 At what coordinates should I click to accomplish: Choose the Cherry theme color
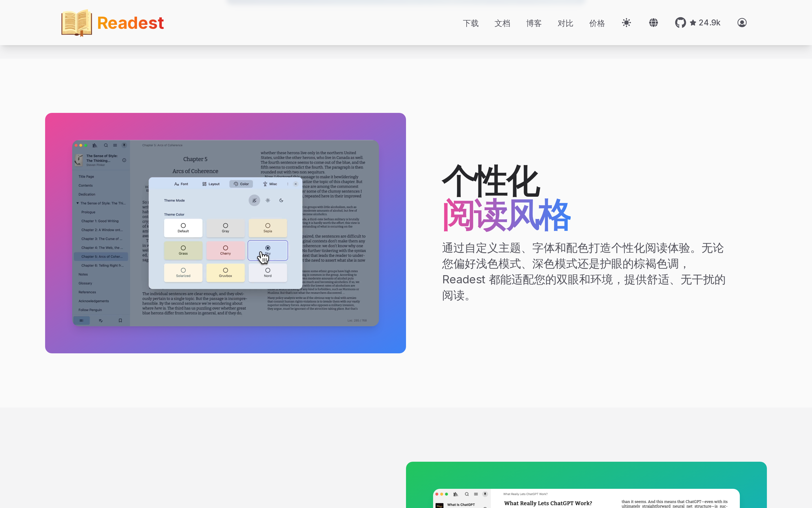[x=226, y=250]
